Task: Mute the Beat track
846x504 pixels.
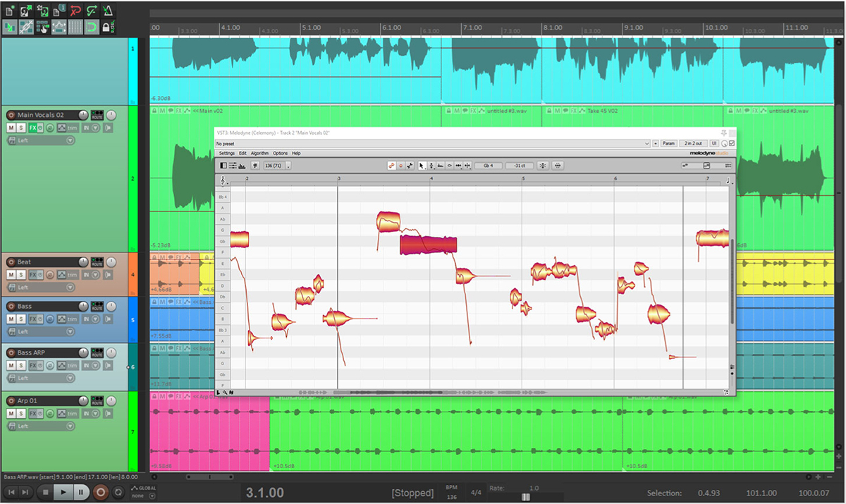Action: 11,274
